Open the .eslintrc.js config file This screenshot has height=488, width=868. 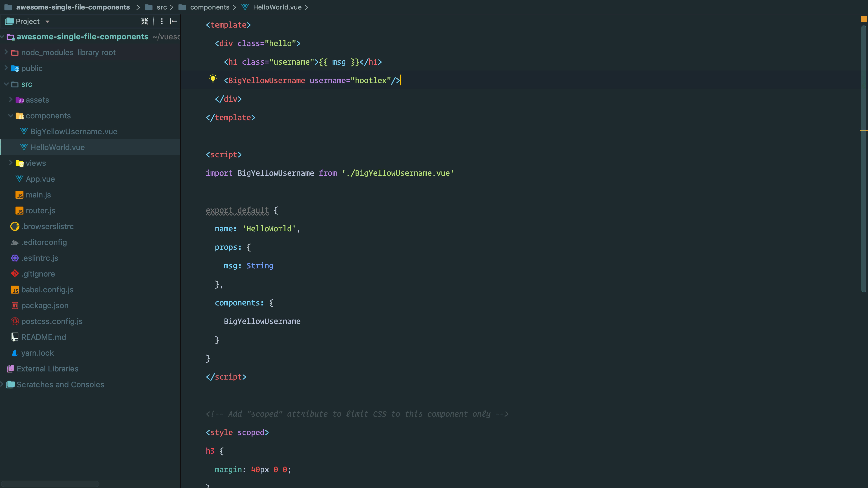click(x=39, y=258)
